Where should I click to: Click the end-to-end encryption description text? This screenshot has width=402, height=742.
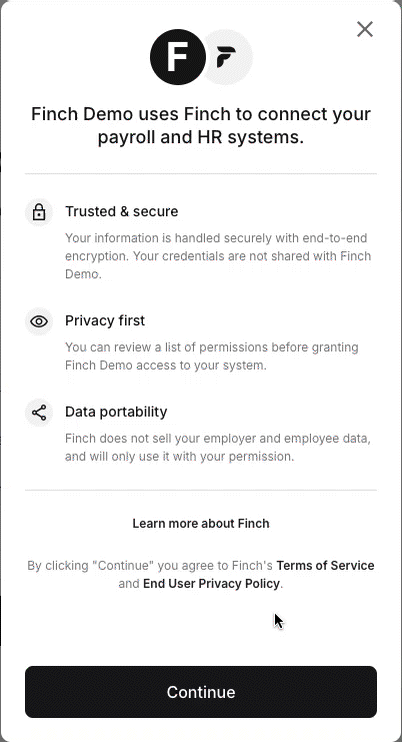pos(218,256)
